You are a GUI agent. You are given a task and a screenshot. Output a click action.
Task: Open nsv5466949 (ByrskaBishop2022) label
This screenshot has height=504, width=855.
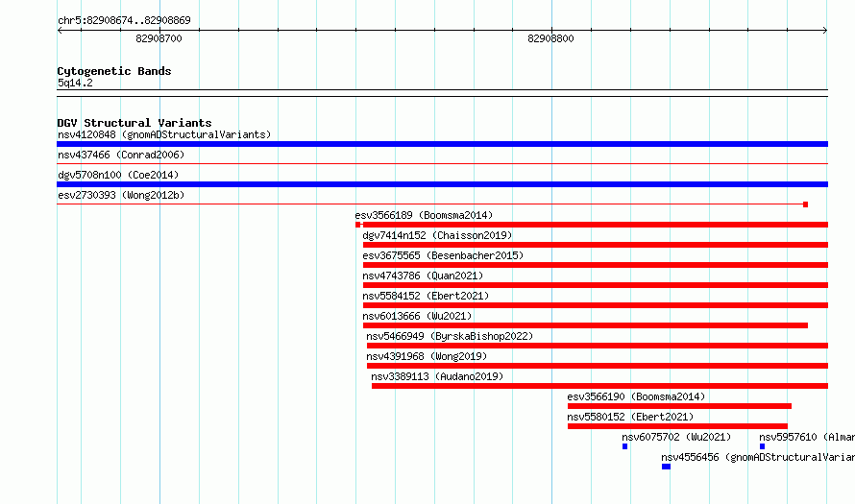click(450, 336)
